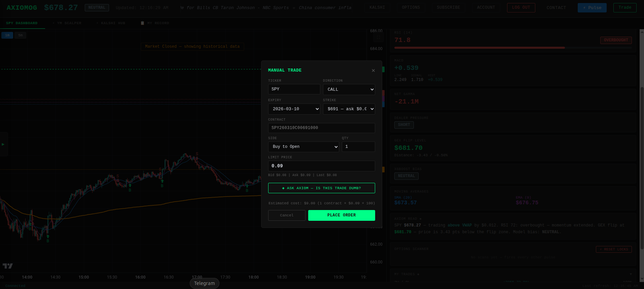Expand the left side panel arrow
Image resolution: width=644 pixels, height=289 pixels.
coord(3,144)
